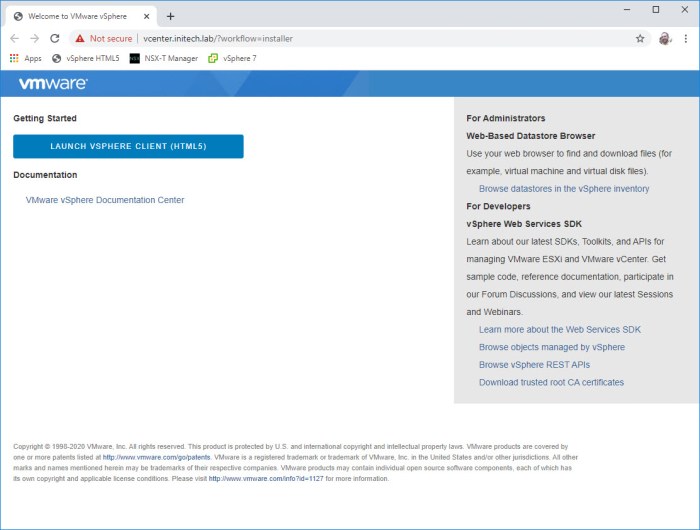Close the Welcome to VMware vSphere tab

tap(146, 17)
